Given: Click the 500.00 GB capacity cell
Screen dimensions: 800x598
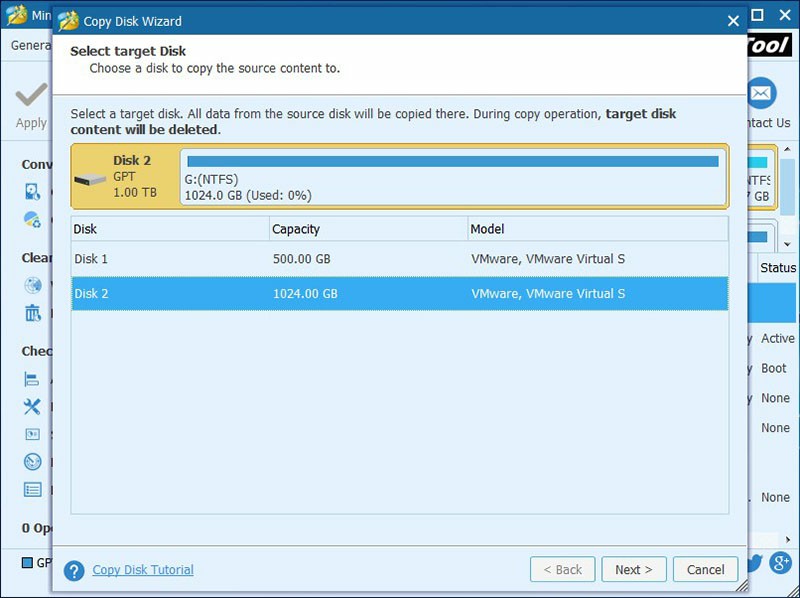Looking at the screenshot, I should [302, 259].
